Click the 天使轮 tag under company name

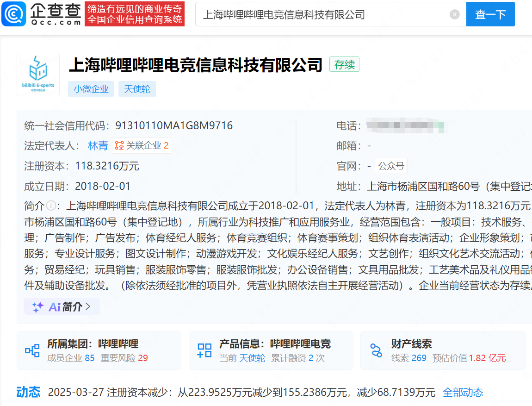(137, 89)
